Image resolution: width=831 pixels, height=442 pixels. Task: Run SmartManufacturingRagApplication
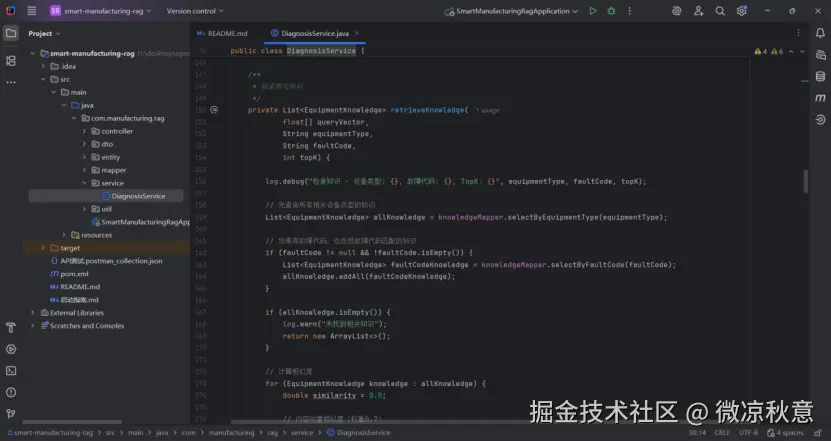[x=593, y=11]
